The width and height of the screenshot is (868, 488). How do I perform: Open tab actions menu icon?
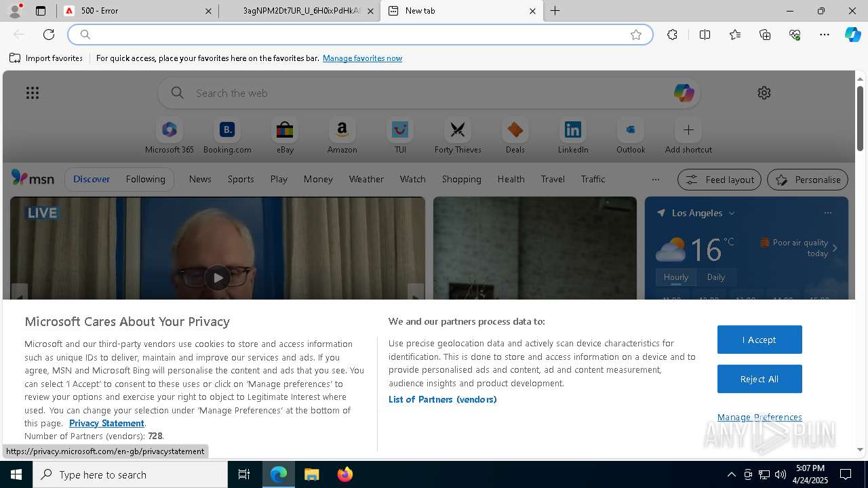click(41, 11)
